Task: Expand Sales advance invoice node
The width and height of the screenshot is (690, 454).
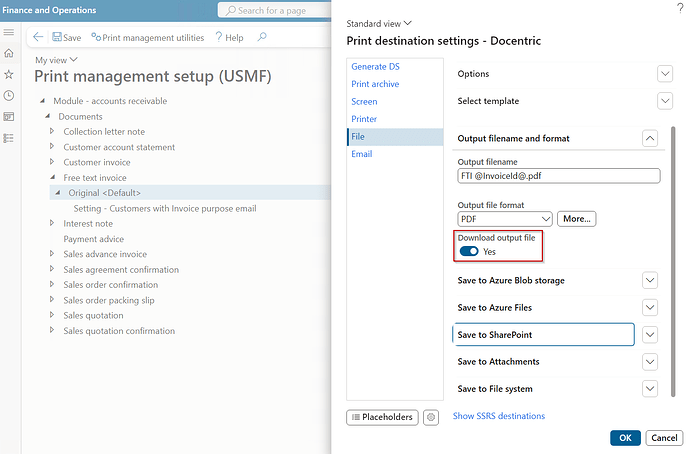Action: click(x=52, y=254)
